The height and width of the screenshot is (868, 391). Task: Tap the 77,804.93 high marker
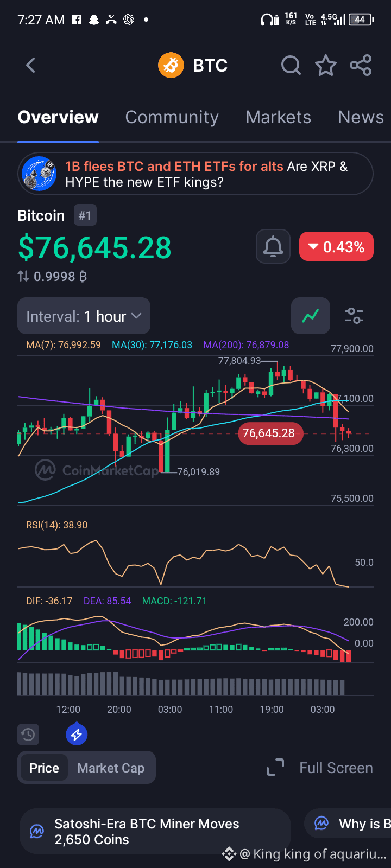click(x=239, y=360)
